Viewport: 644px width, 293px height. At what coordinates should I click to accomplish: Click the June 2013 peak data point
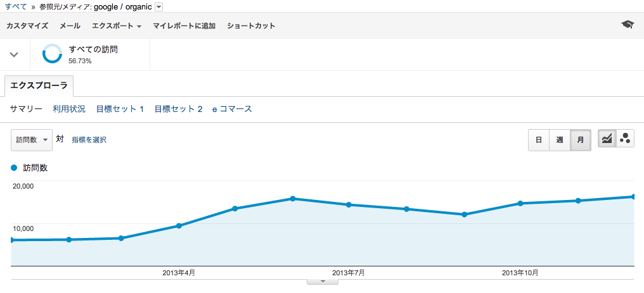point(292,199)
